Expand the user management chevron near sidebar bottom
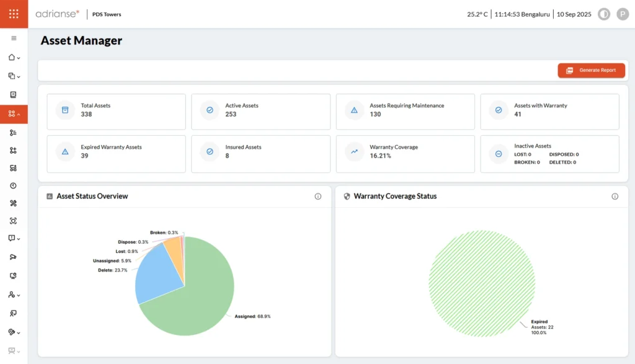The image size is (635, 364). [19, 295]
